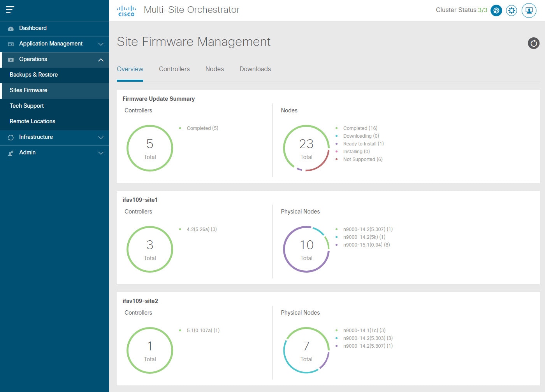Click the Cisco logo

click(127, 11)
